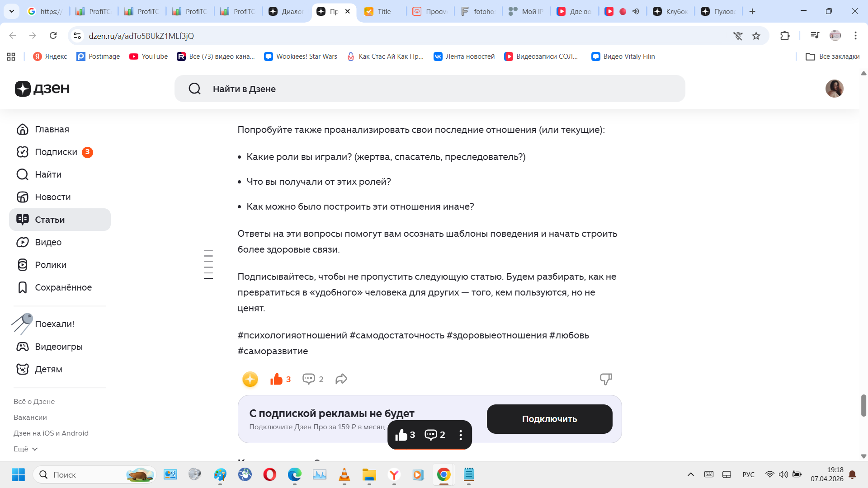Click the "Найти в Дзене" search field
Image resolution: width=868 pixels, height=488 pixels.
click(x=429, y=89)
